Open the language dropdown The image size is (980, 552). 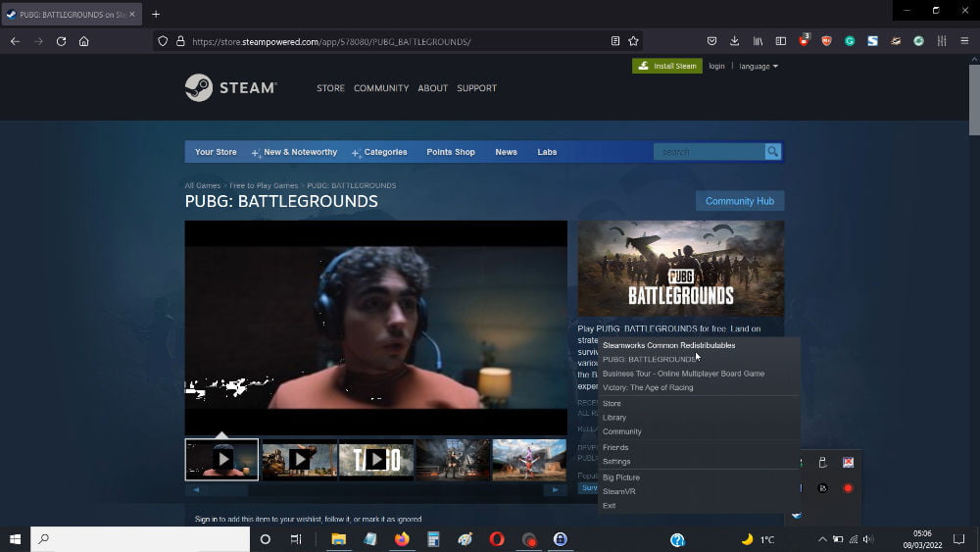759,67
